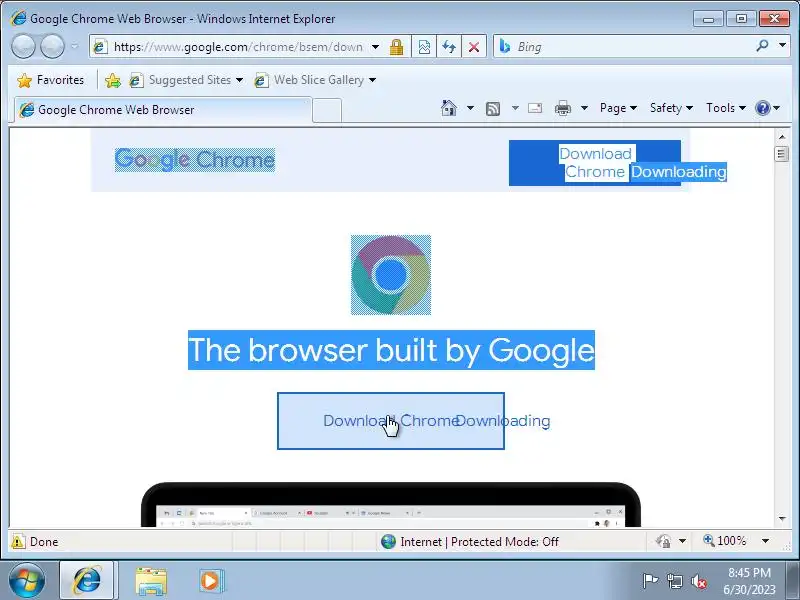The height and width of the screenshot is (600, 800).
Task: Click the center Download Chrome button
Action: point(391,421)
